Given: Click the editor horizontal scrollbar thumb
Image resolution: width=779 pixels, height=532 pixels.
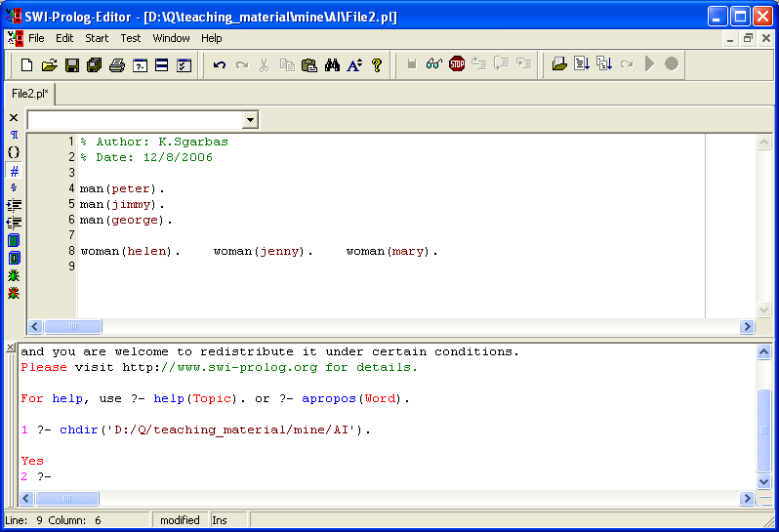Looking at the screenshot, I should coord(73,326).
